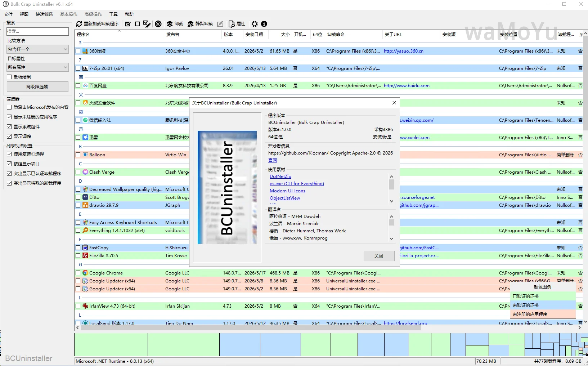Uncheck 显示未注册的应用程序

(9, 117)
